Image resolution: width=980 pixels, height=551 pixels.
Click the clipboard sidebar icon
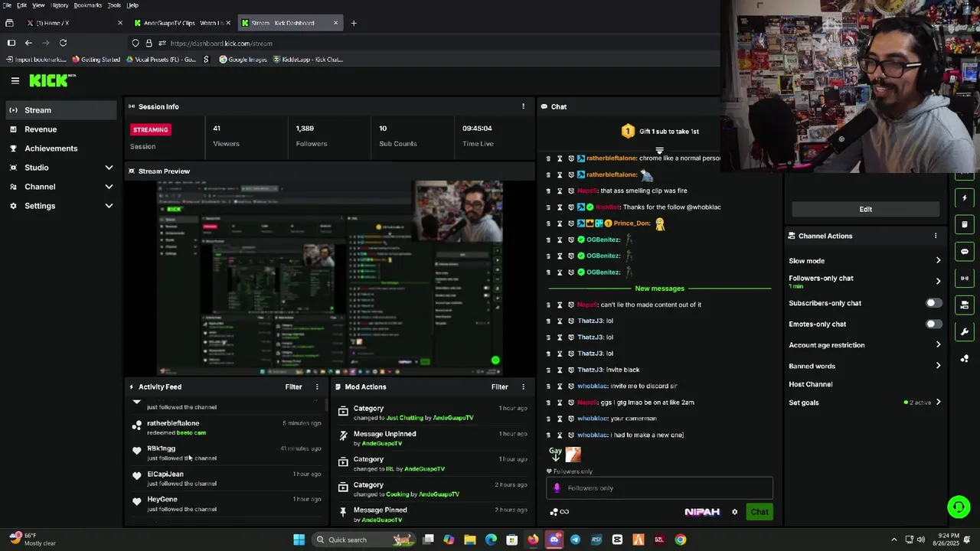tap(965, 225)
